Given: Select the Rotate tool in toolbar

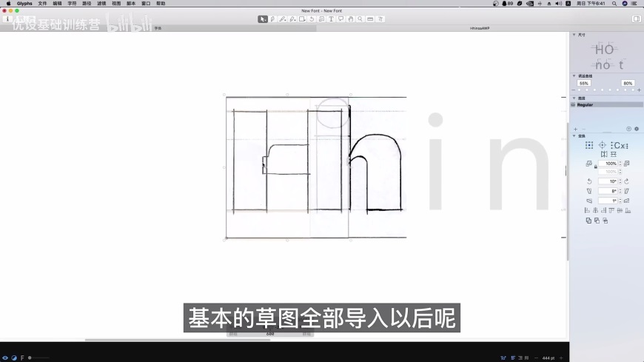Looking at the screenshot, I should click(312, 19).
